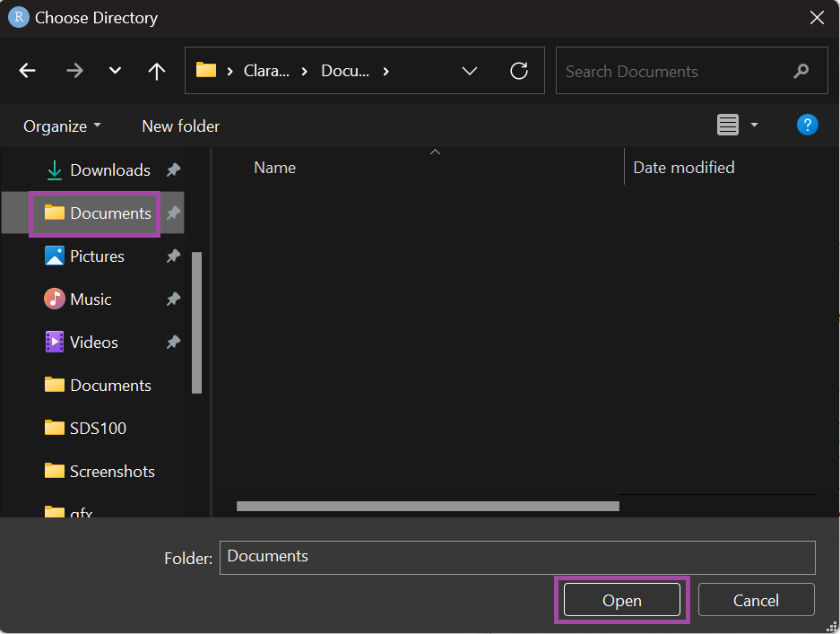Open the view options dropdown arrow
840x634 pixels.
754,126
